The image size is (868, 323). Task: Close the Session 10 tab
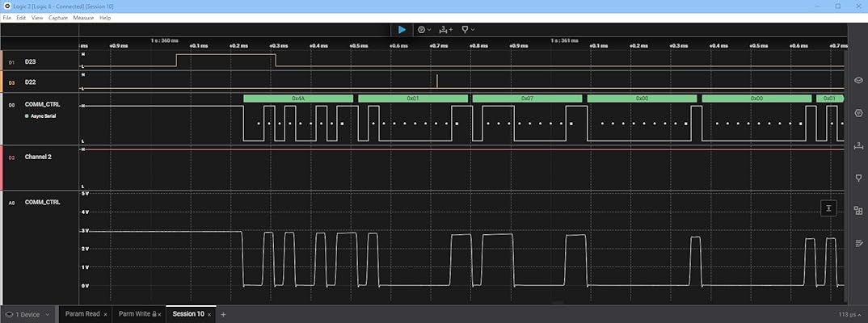(x=209, y=314)
